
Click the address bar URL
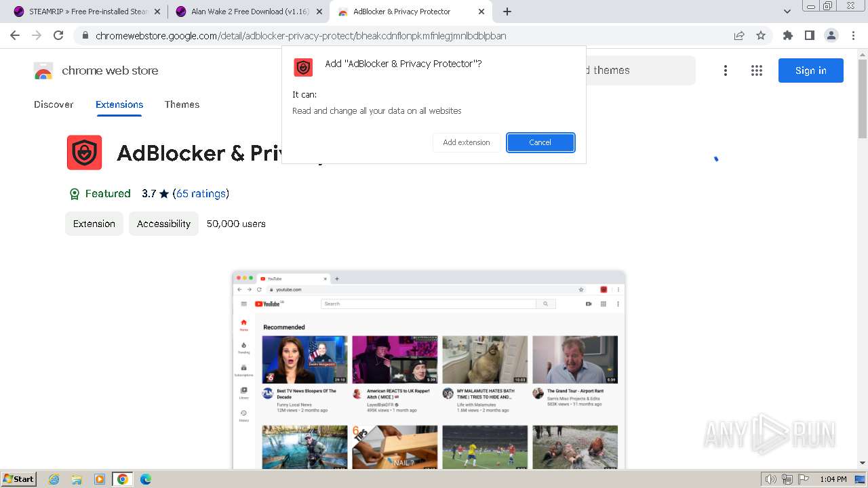[301, 35]
